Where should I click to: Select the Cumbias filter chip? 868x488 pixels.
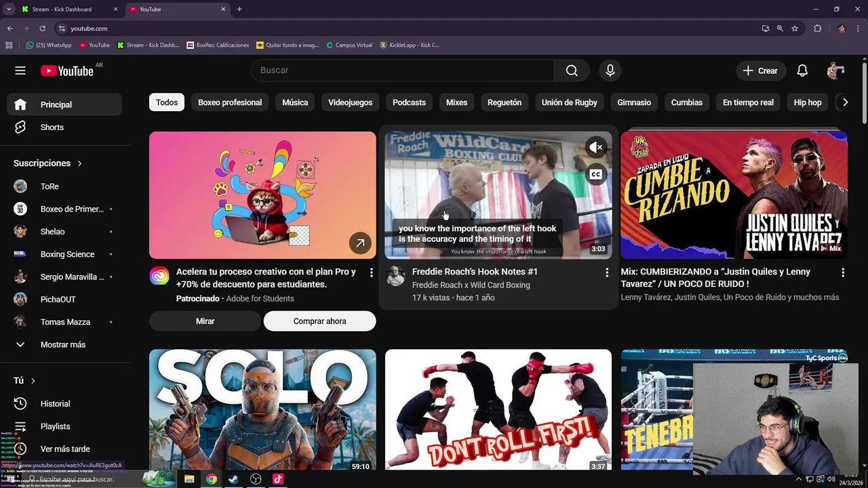687,102
